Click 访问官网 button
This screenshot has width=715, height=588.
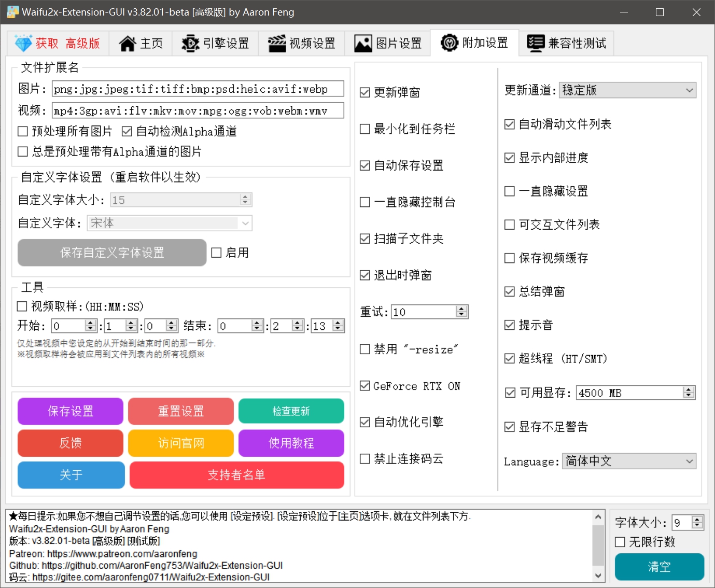pyautogui.click(x=181, y=443)
